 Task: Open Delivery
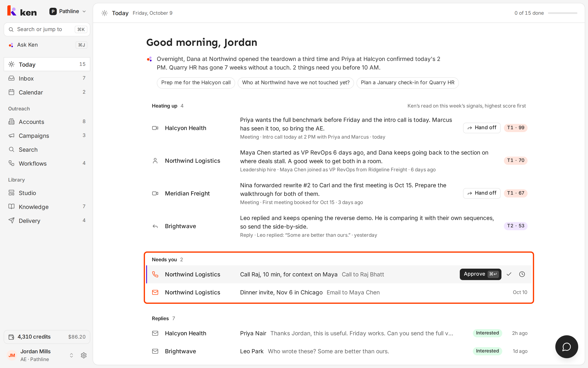point(47,221)
